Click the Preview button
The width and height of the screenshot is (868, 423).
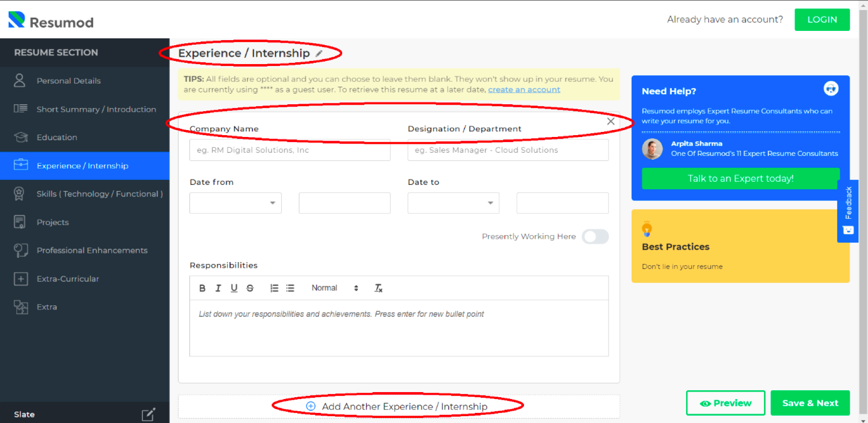point(725,403)
